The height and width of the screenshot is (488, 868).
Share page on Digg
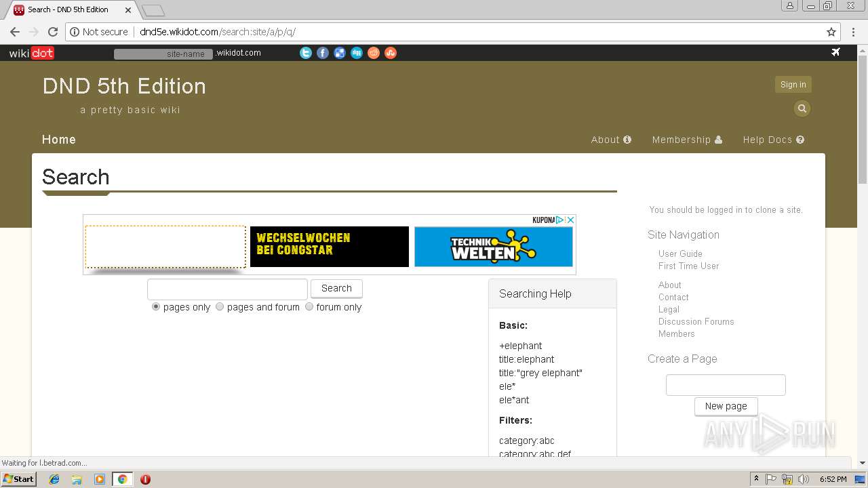357,53
